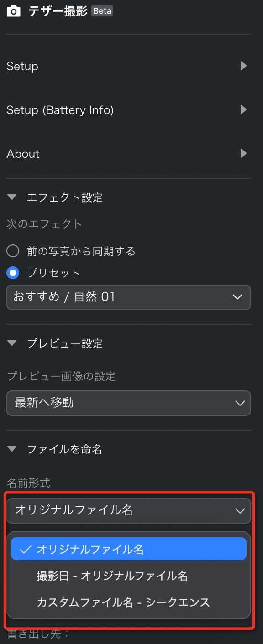263x644 pixels.
Task: Open the Setup (Battery Info) row
Action: point(129,110)
